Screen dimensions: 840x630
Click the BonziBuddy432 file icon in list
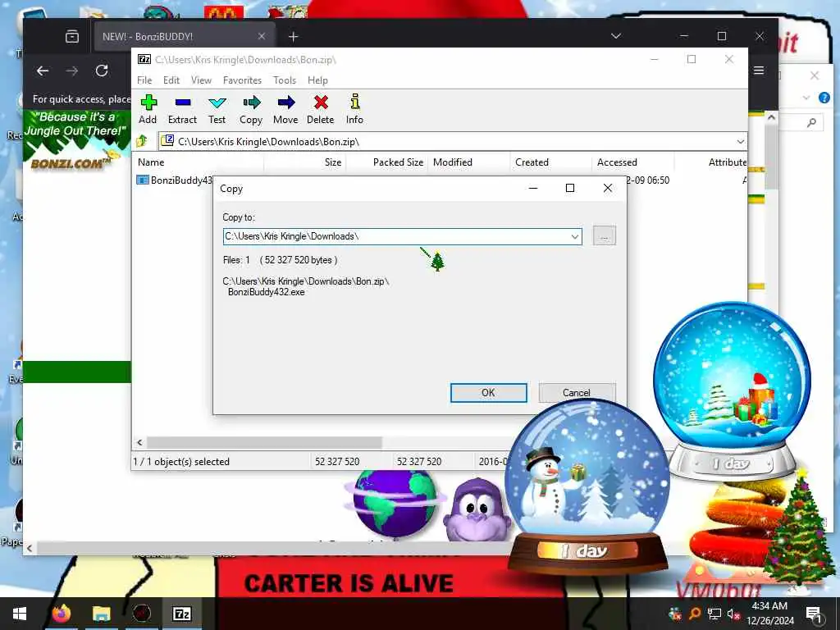(x=143, y=180)
